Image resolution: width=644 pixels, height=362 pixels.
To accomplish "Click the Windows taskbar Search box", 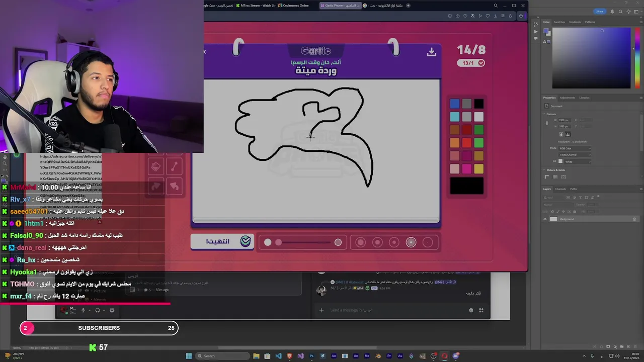I will coord(222,356).
